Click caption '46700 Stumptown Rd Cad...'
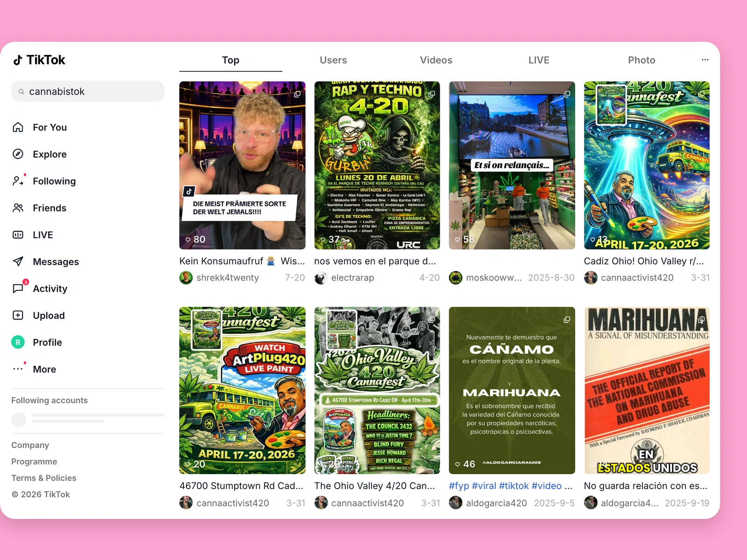The width and height of the screenshot is (747, 560). pos(241,486)
